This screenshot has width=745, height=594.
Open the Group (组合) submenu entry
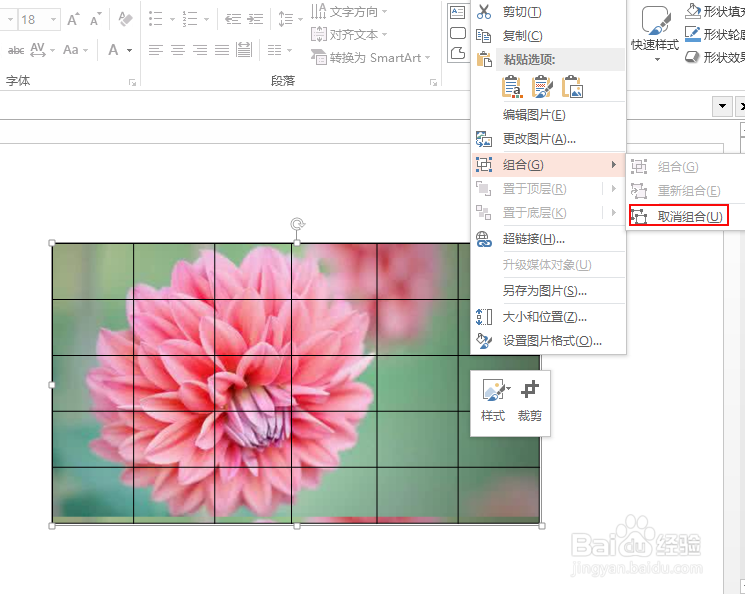point(549,165)
